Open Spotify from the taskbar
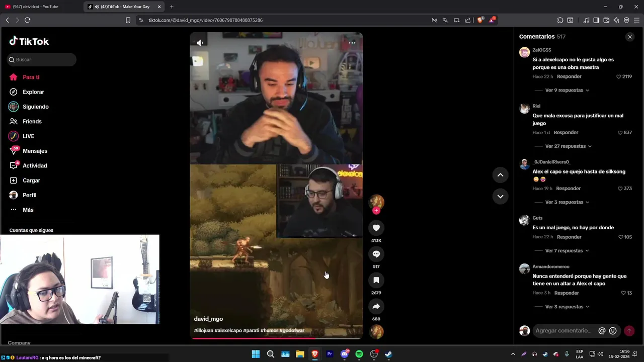644x362 pixels. (359, 354)
